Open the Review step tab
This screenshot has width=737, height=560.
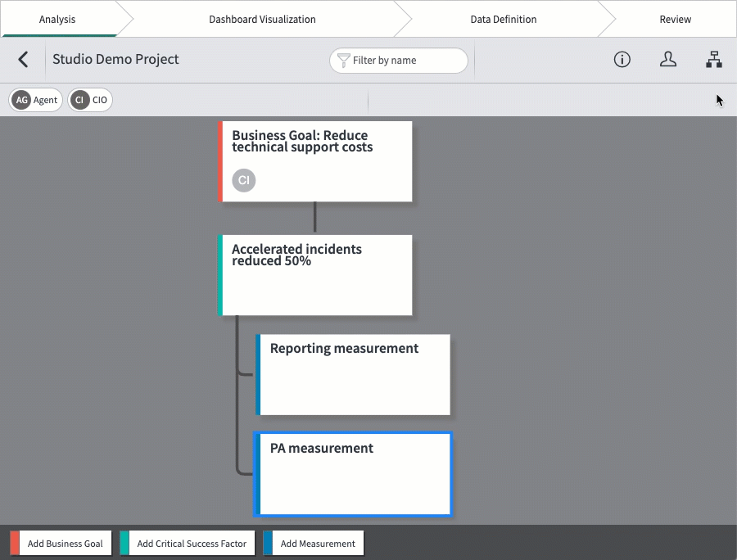[x=675, y=19]
